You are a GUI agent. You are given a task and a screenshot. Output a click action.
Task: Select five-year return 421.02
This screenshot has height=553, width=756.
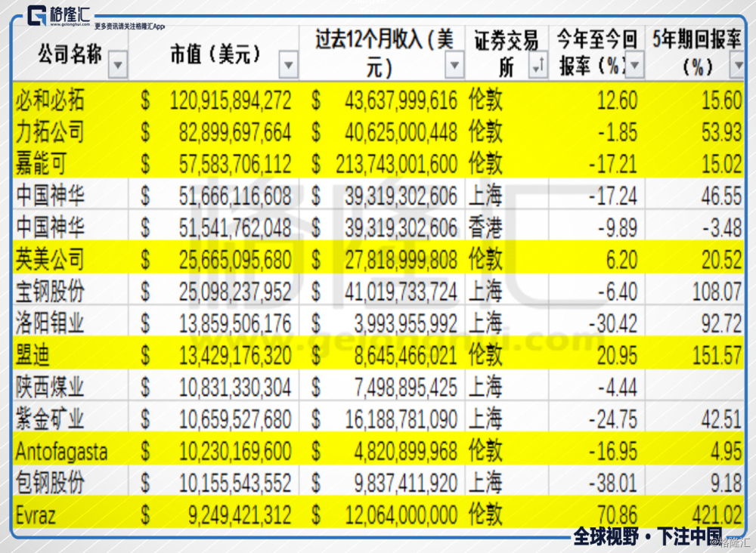tap(717, 515)
